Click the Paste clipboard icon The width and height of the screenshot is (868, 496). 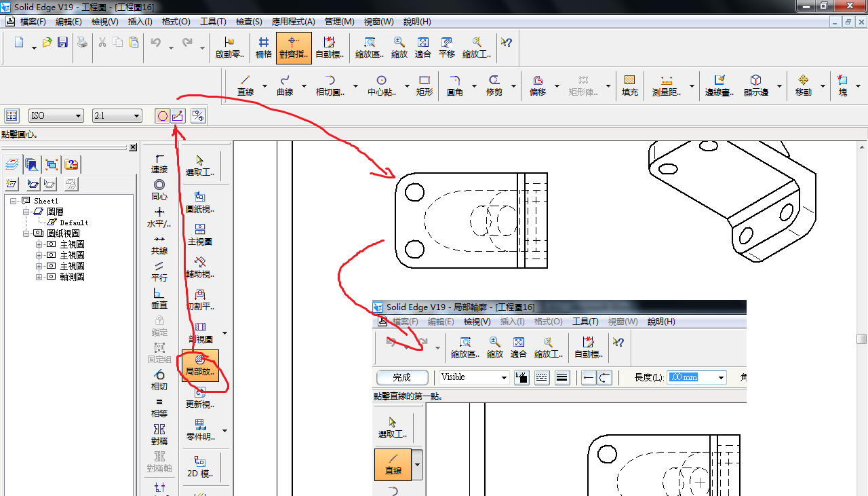click(x=134, y=43)
